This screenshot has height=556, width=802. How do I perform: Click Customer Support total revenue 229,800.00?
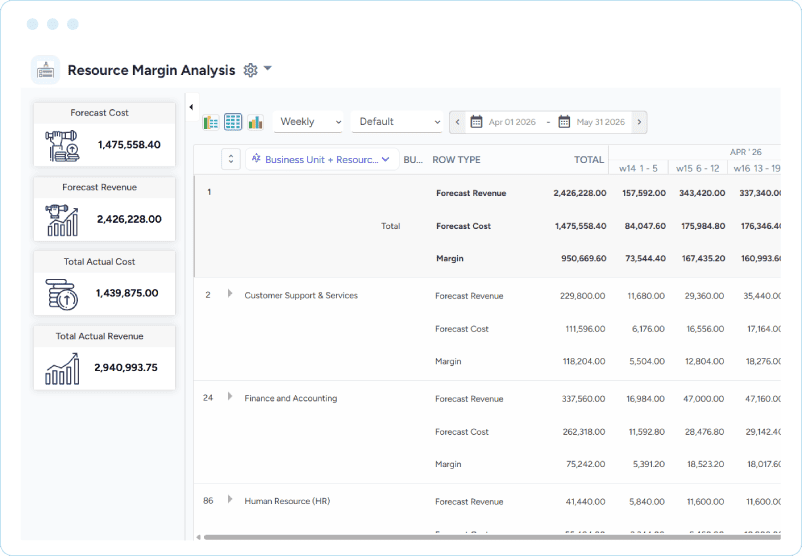[583, 296]
